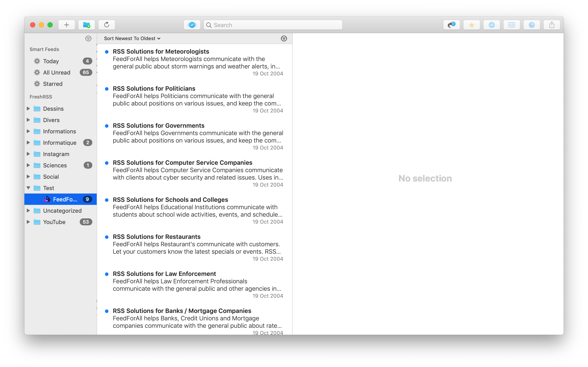Click the Instagram folder icon

click(37, 154)
